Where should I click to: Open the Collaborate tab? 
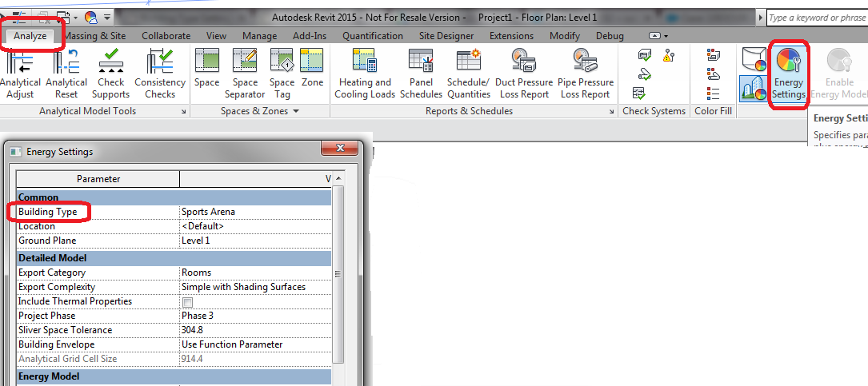click(166, 36)
